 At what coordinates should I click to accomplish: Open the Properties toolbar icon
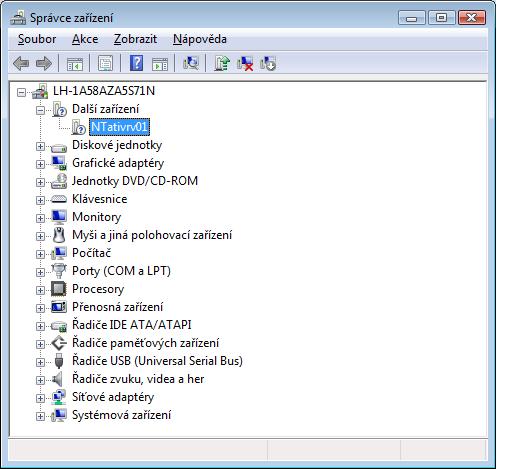[105, 63]
